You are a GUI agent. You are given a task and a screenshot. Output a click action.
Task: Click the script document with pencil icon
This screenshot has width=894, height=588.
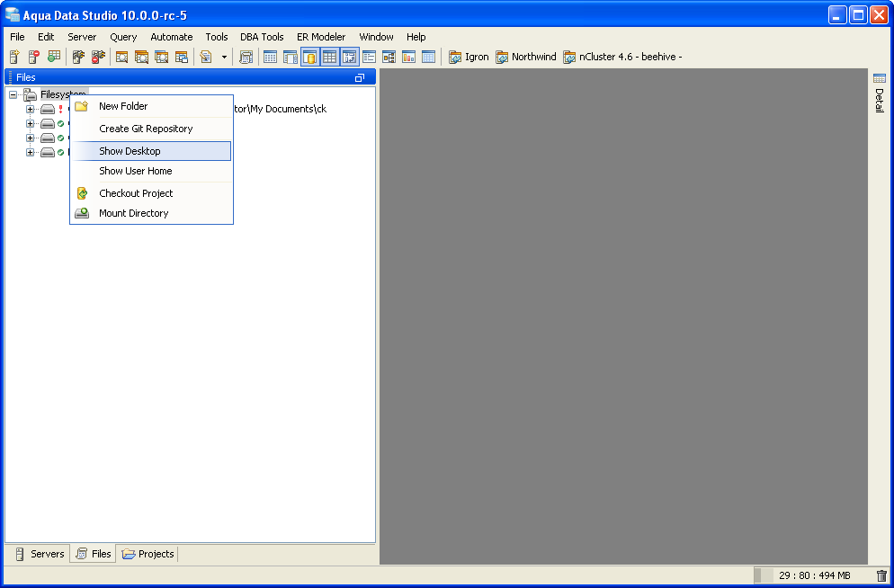(206, 57)
